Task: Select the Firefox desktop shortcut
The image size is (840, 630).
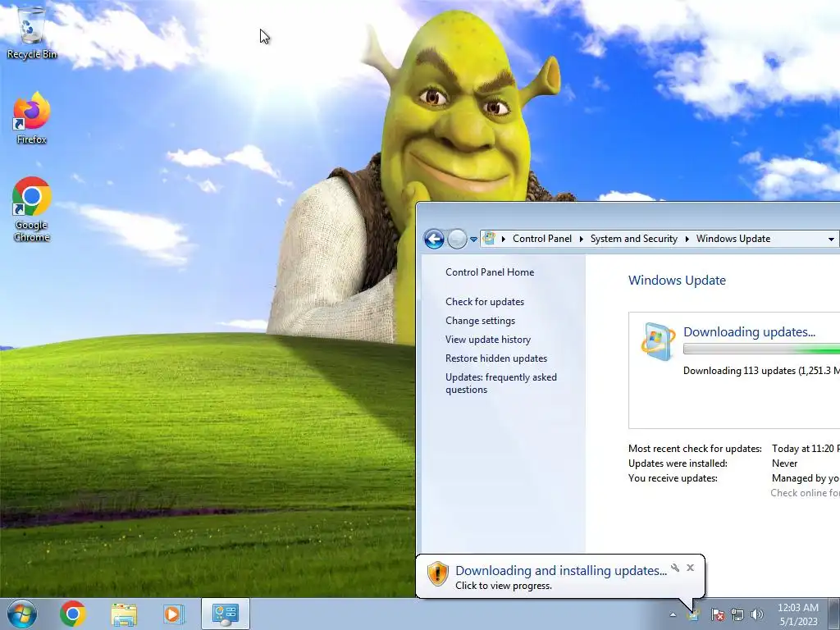Action: point(32,118)
